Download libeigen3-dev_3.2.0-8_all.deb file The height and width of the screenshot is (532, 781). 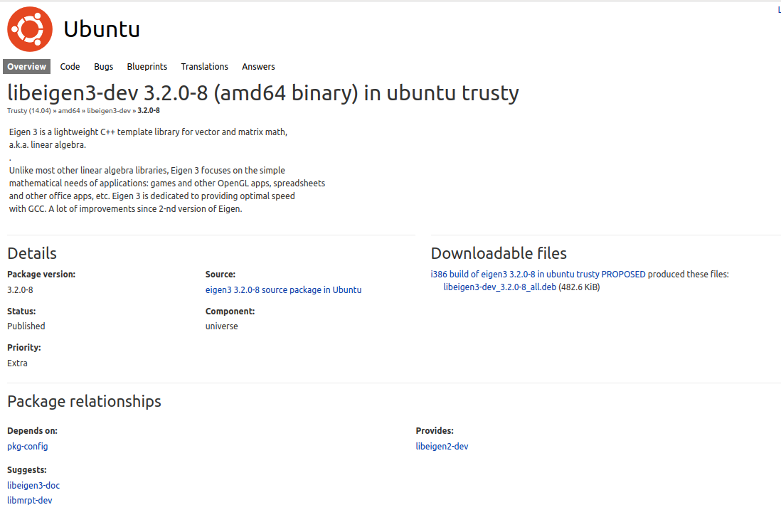499,287
